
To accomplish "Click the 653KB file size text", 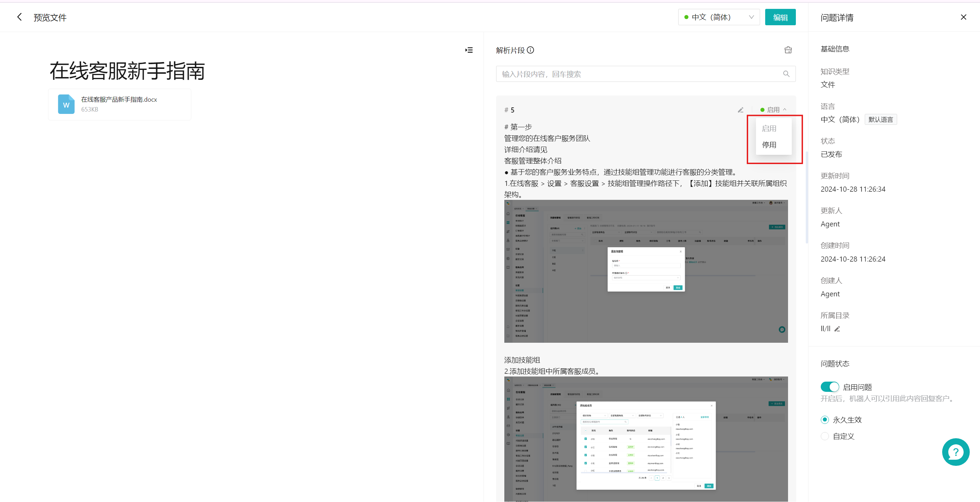I will 89,109.
